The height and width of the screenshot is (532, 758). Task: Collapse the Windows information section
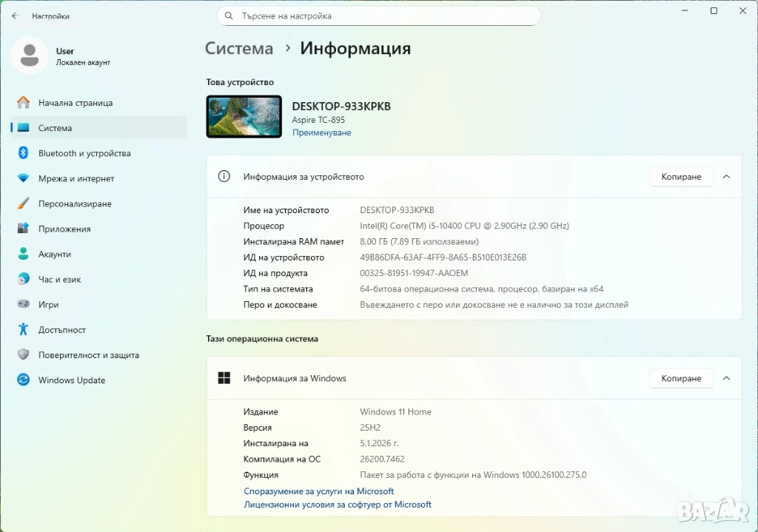tap(726, 378)
